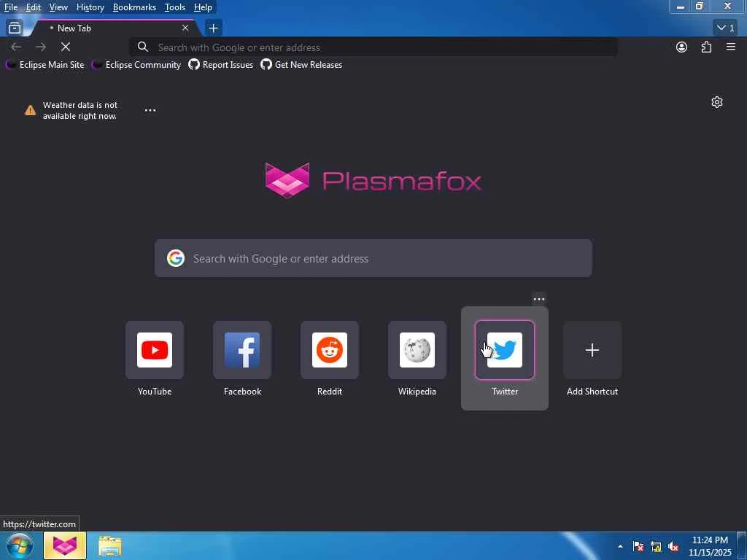The width and height of the screenshot is (747, 560).
Task: Open the hamburger application menu
Action: coord(731,47)
